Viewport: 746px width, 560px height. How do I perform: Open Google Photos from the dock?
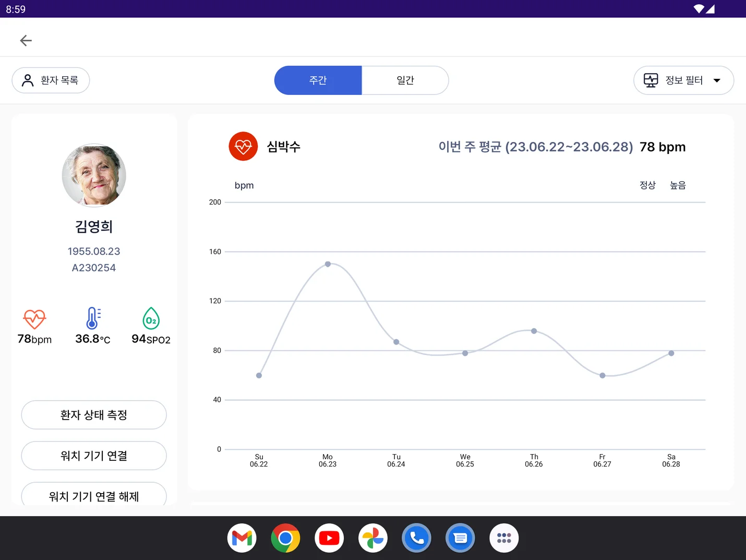coord(373,538)
